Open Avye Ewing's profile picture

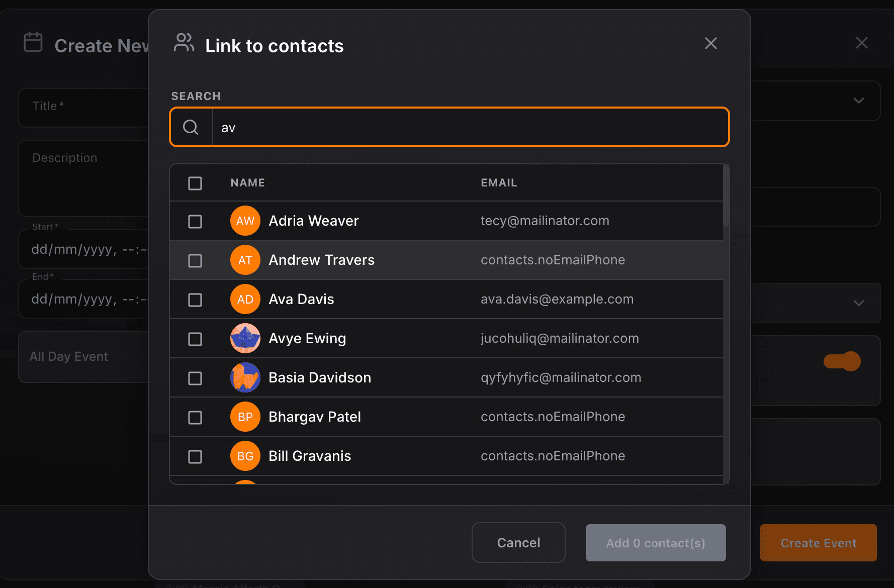click(x=245, y=338)
